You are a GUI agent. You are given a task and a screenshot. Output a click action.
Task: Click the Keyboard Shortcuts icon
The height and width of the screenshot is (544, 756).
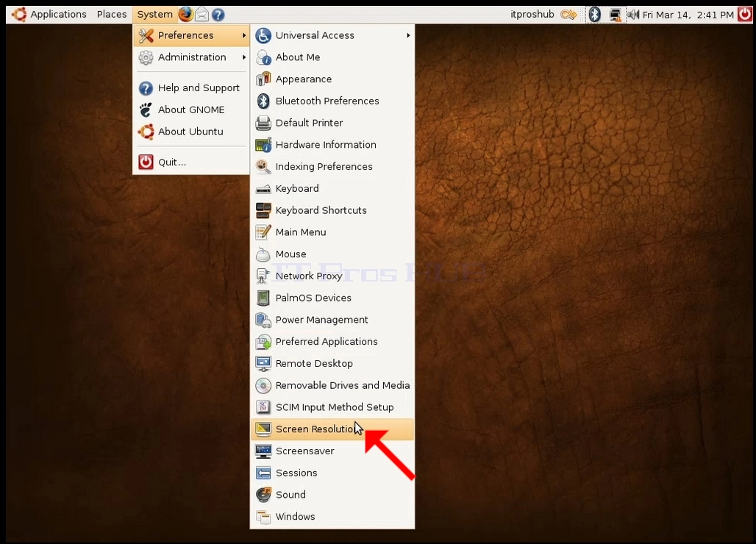pyautogui.click(x=263, y=210)
